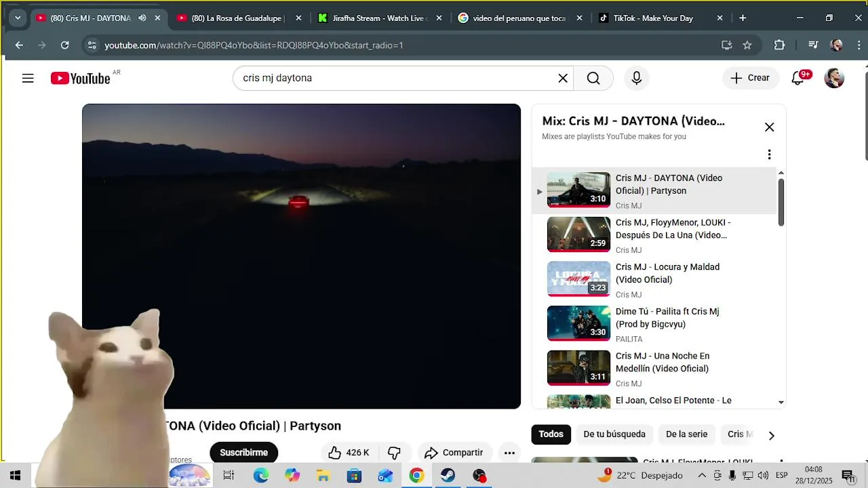Open Microsoft Store from taskbar
Image resolution: width=868 pixels, height=488 pixels.
(354, 476)
